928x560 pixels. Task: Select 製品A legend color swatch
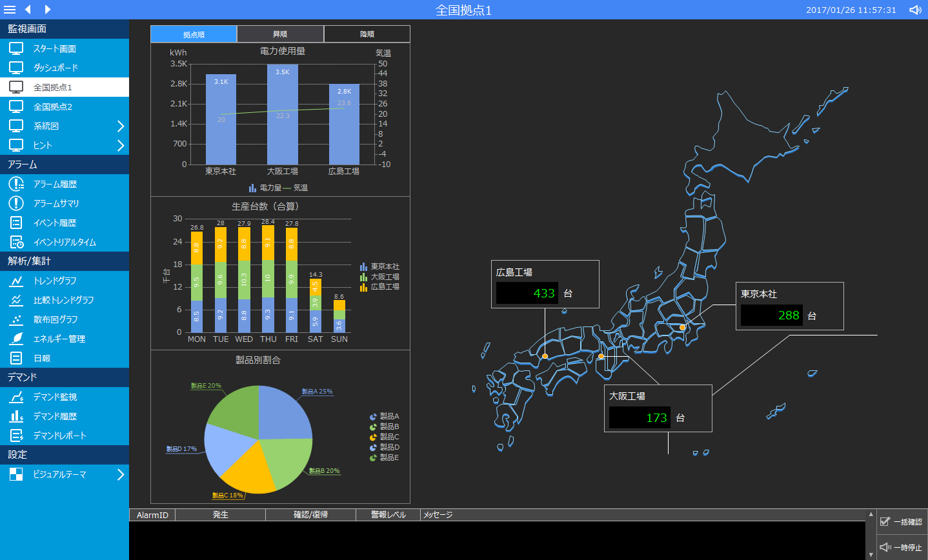(373, 417)
